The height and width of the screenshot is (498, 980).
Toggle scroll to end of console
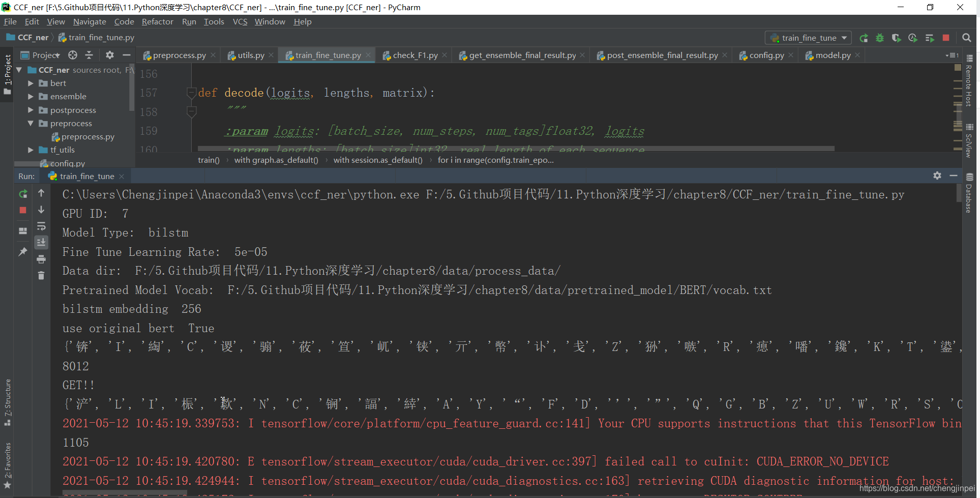click(x=41, y=242)
